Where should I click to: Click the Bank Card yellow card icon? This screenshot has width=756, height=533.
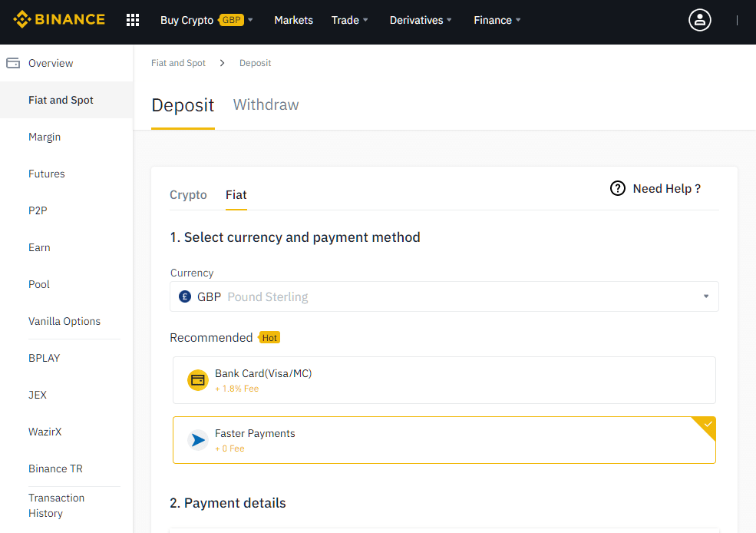coord(198,381)
